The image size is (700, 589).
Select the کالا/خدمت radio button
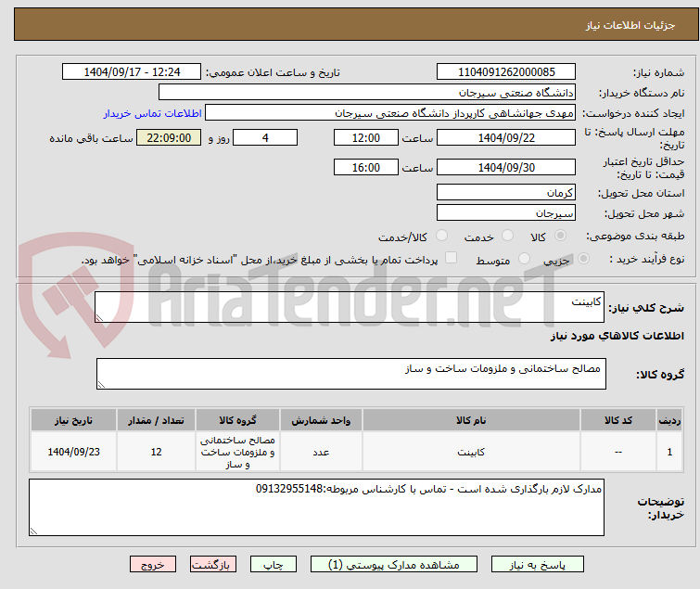click(x=441, y=236)
